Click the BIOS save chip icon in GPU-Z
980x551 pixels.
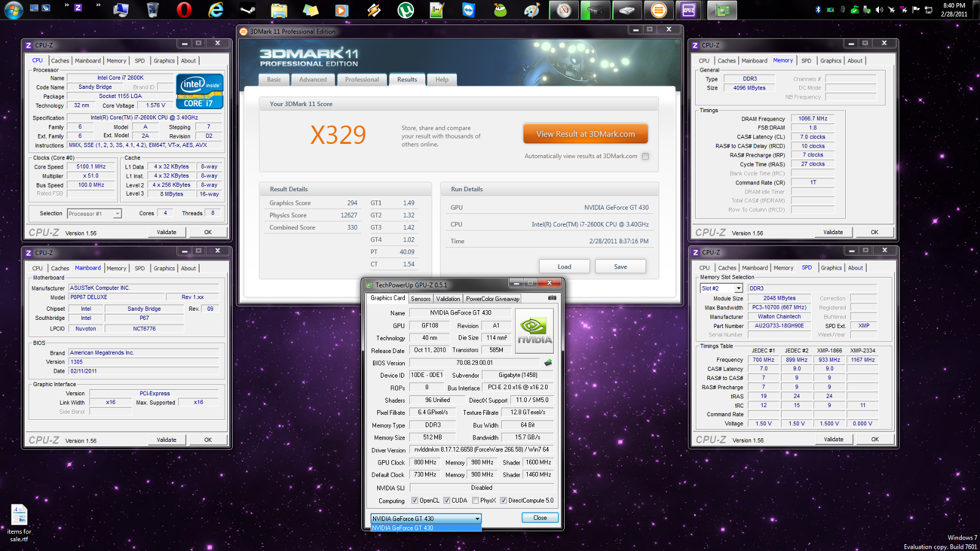(548, 363)
